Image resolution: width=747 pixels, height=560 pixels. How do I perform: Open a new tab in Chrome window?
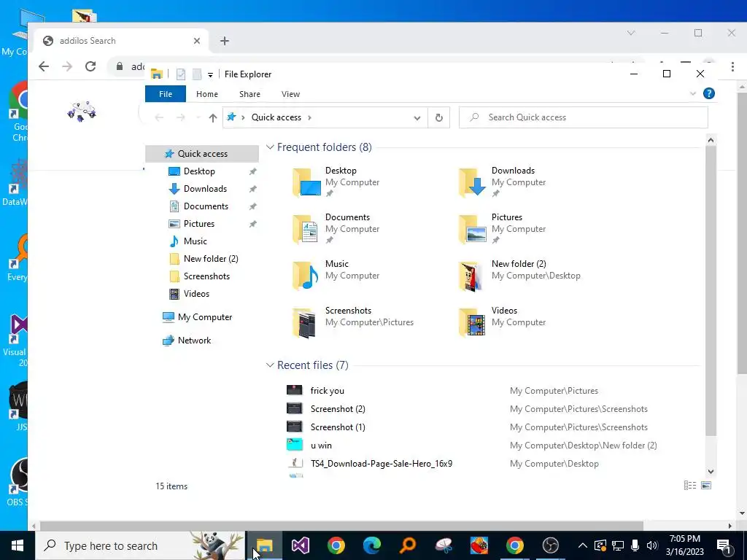coord(225,41)
